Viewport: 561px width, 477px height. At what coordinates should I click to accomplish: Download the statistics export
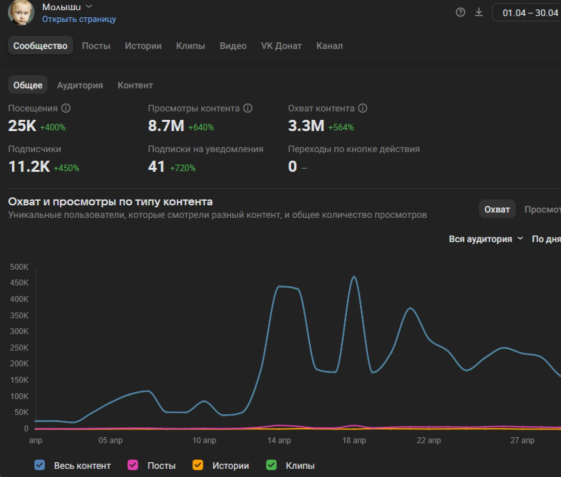479,13
